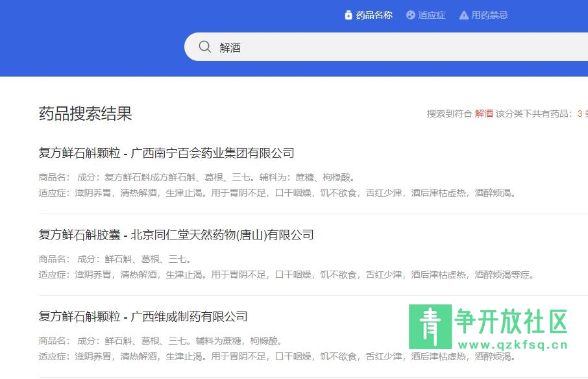Click the magnifier search icon
The height and width of the screenshot is (379, 588).
[204, 47]
